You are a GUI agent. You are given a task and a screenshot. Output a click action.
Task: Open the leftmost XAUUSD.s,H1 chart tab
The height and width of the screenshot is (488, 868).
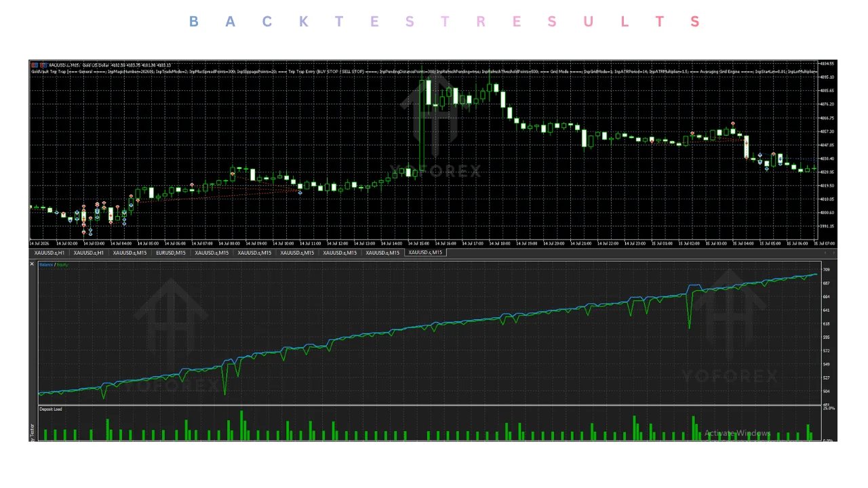coord(50,253)
